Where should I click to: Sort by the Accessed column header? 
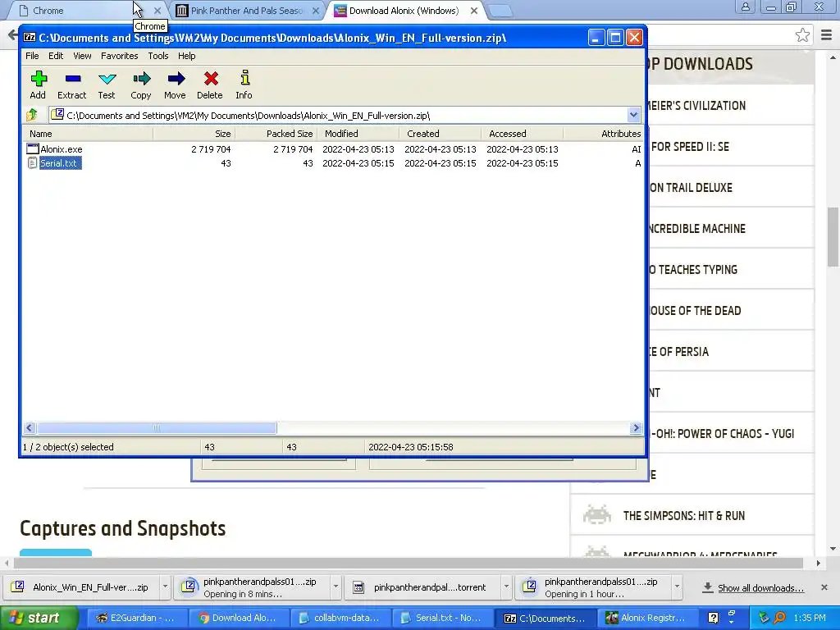522,134
